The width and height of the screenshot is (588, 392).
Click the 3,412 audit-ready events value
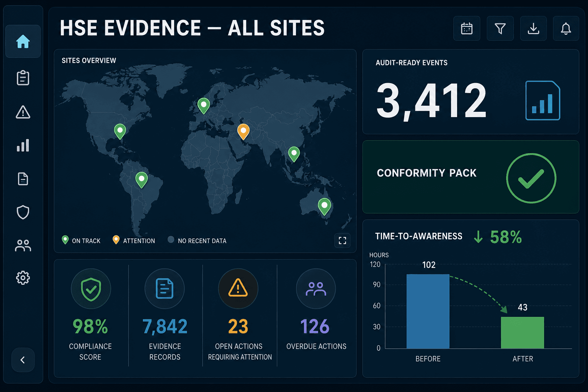coord(431,101)
